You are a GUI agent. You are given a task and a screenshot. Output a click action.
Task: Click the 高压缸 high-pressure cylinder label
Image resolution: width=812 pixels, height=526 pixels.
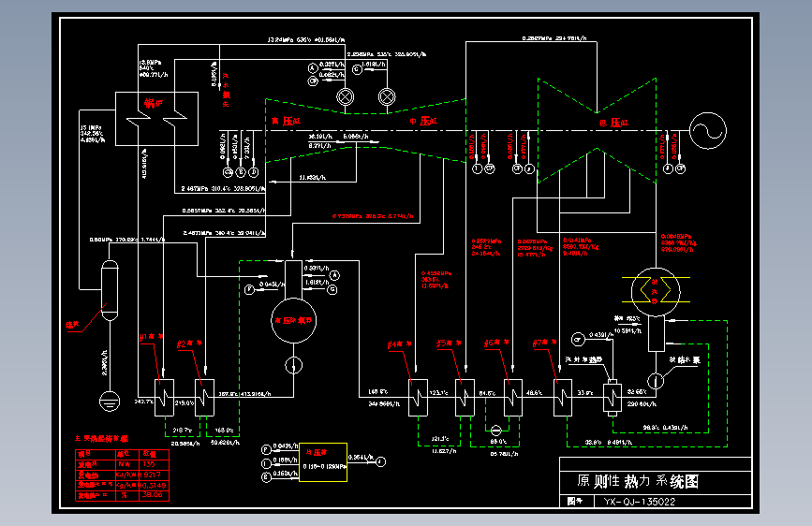tap(286, 121)
